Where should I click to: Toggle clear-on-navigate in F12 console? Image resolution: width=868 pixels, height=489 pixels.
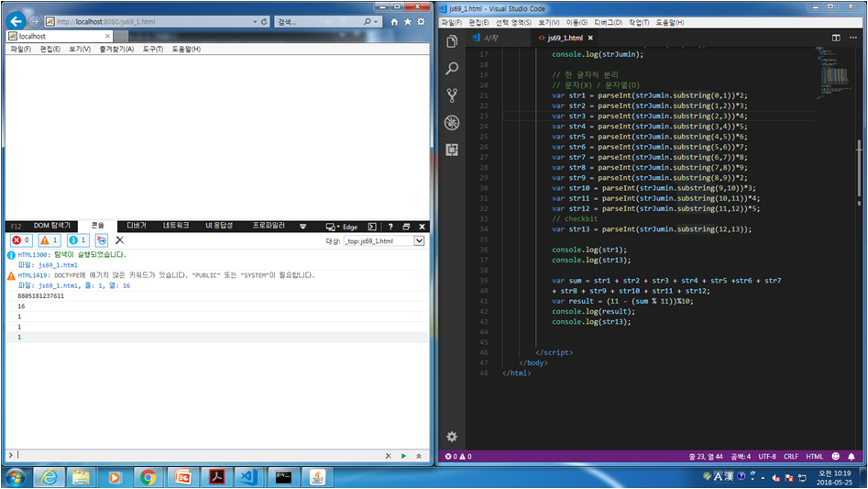click(102, 240)
